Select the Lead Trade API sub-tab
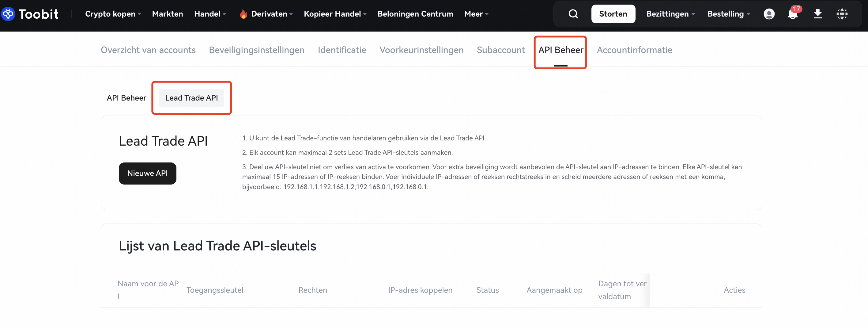 [x=191, y=98]
